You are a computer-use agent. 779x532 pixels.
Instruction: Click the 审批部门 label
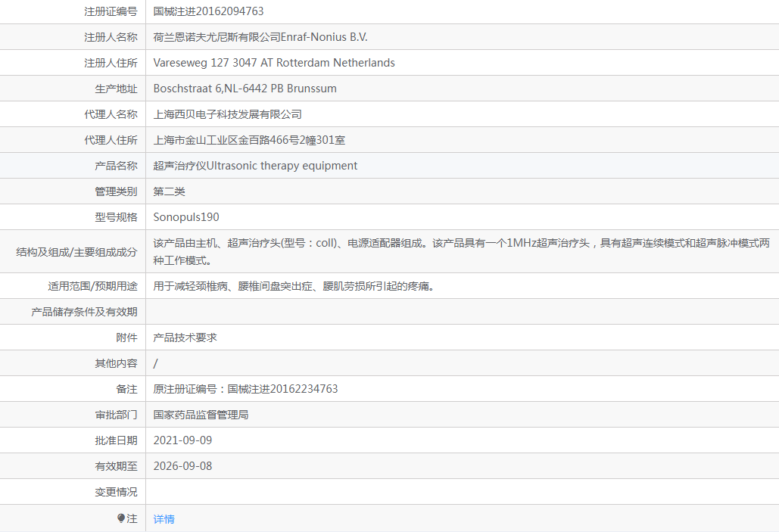[117, 415]
